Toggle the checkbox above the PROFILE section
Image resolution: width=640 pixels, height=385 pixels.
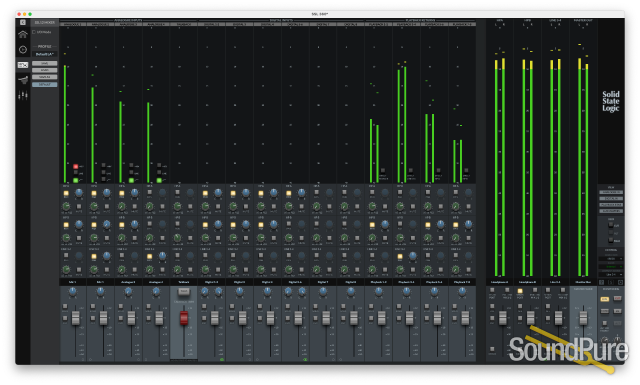click(34, 32)
